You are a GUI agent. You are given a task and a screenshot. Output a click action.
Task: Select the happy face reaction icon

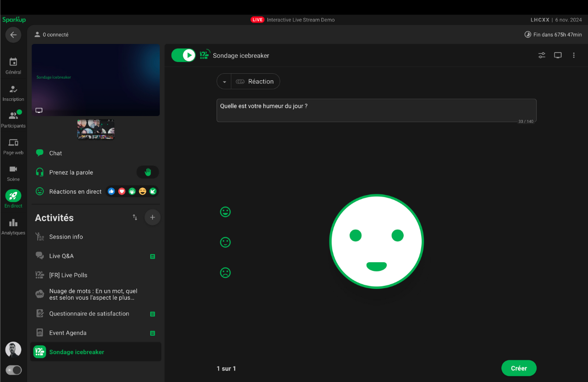[x=225, y=212]
